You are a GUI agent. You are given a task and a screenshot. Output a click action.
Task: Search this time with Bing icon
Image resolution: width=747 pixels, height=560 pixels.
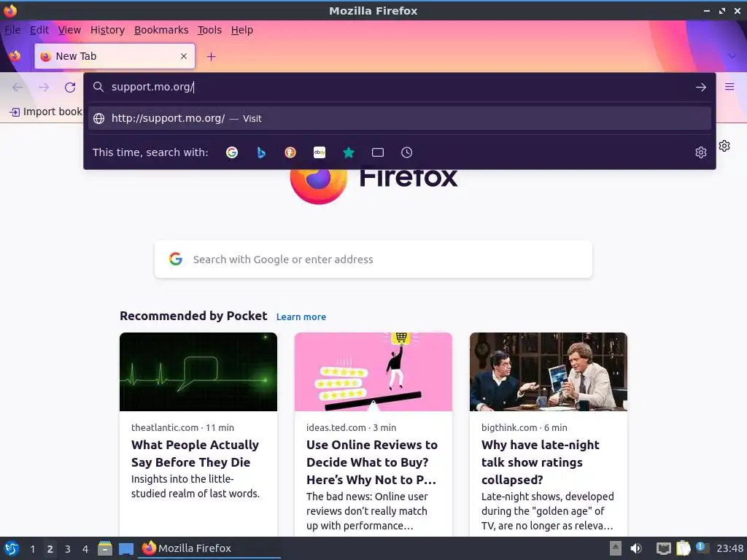tap(261, 152)
